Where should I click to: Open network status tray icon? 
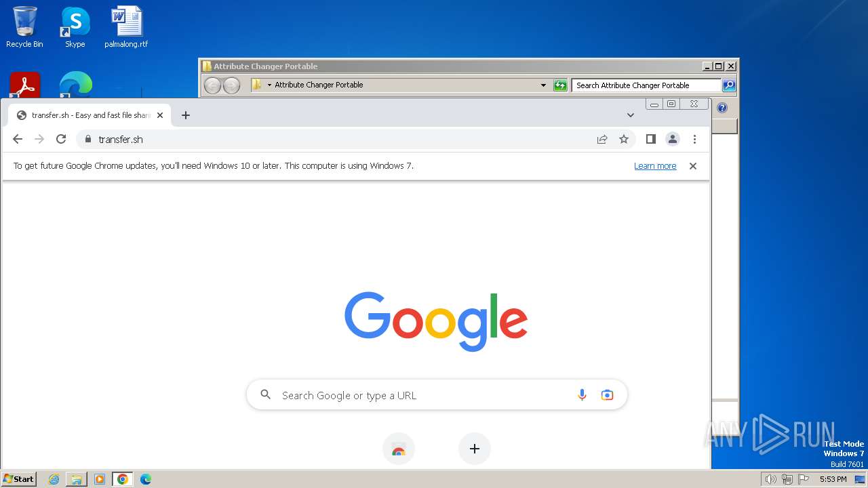pyautogui.click(x=787, y=479)
